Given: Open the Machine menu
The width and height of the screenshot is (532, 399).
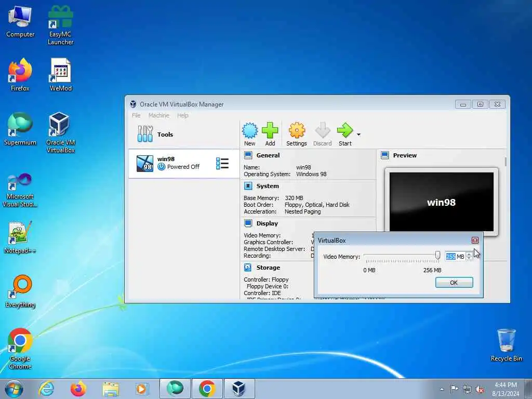Looking at the screenshot, I should point(159,115).
